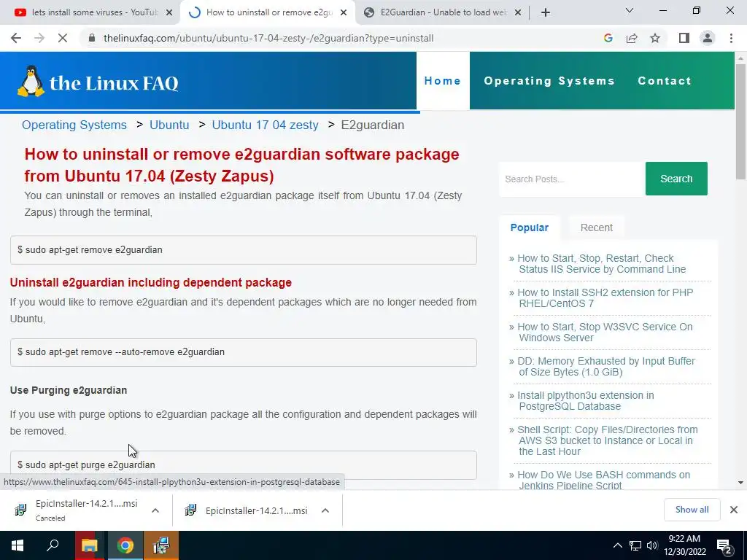Open a new browser tab
Screen dimensions: 747x560
[x=546, y=13]
